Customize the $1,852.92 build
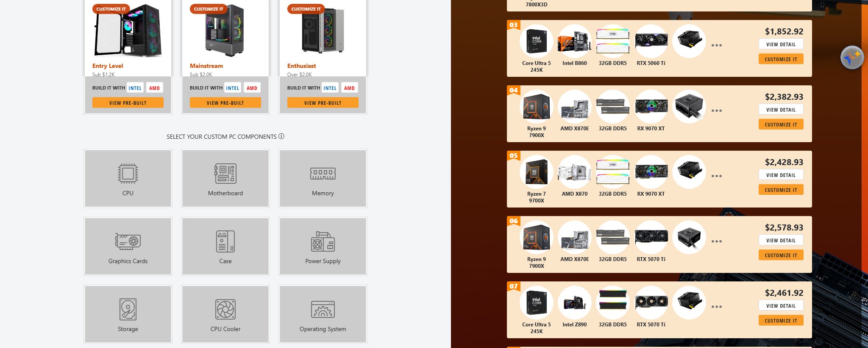Screen dimensions: 868x348 coord(781,59)
